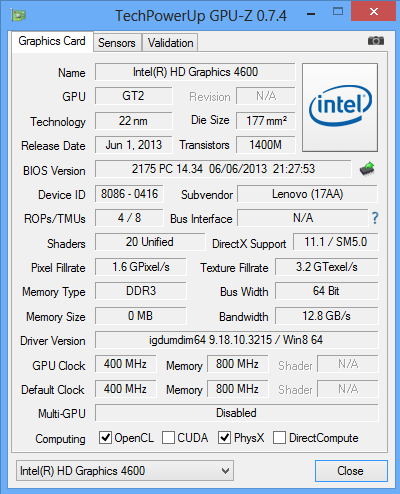The height and width of the screenshot is (494, 400).
Task: Click the GPU field showing GT2
Action: coord(133,96)
